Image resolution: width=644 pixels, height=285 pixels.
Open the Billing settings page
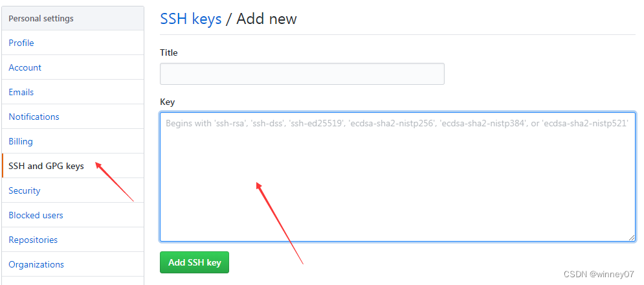click(21, 141)
